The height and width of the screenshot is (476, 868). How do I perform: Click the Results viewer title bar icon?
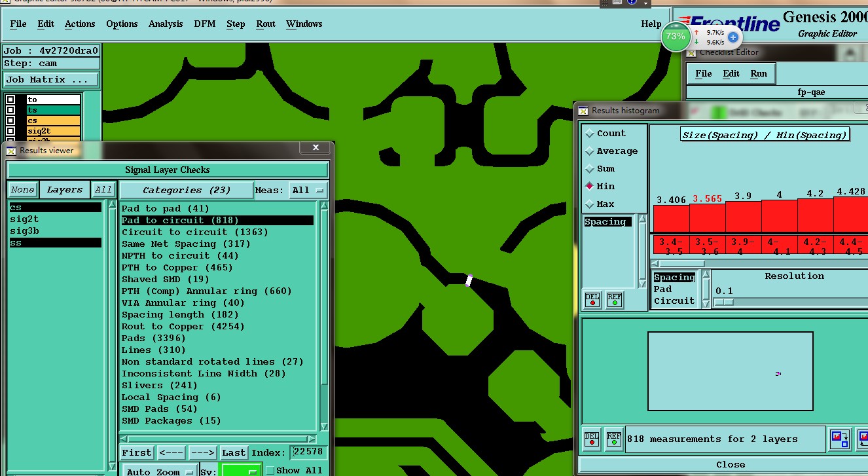point(11,151)
